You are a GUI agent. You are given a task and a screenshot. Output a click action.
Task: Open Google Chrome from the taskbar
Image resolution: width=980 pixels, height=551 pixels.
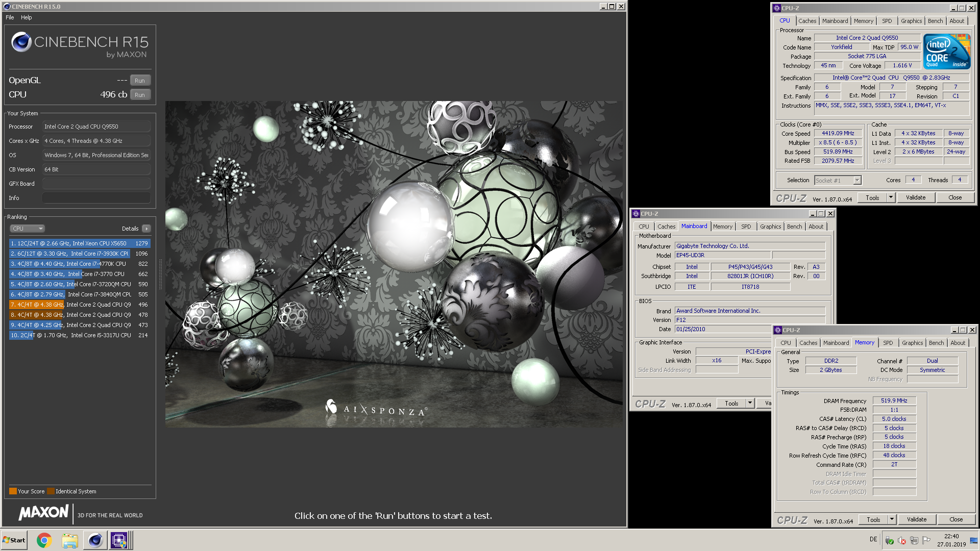click(44, 540)
